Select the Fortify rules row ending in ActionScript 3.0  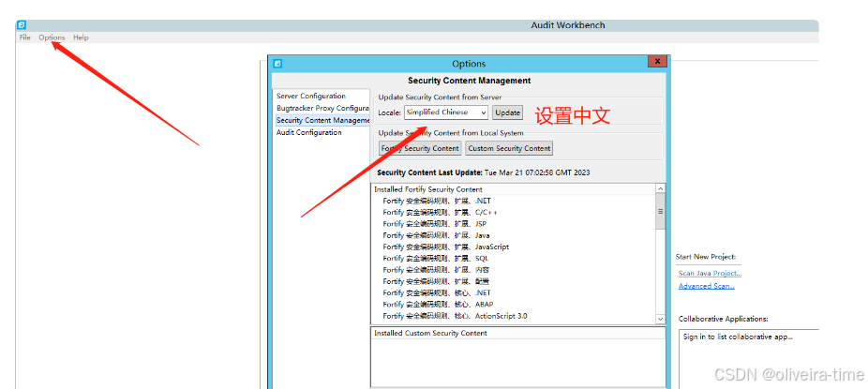point(455,316)
